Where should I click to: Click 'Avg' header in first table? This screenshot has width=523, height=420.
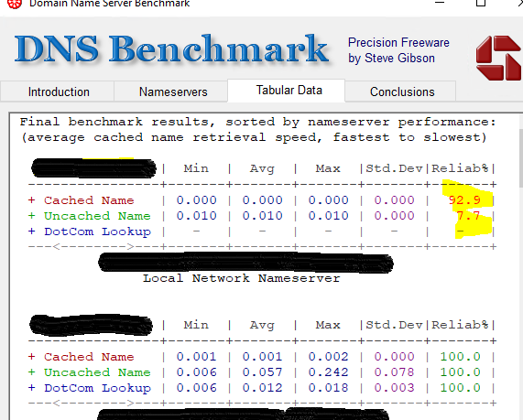(x=262, y=168)
